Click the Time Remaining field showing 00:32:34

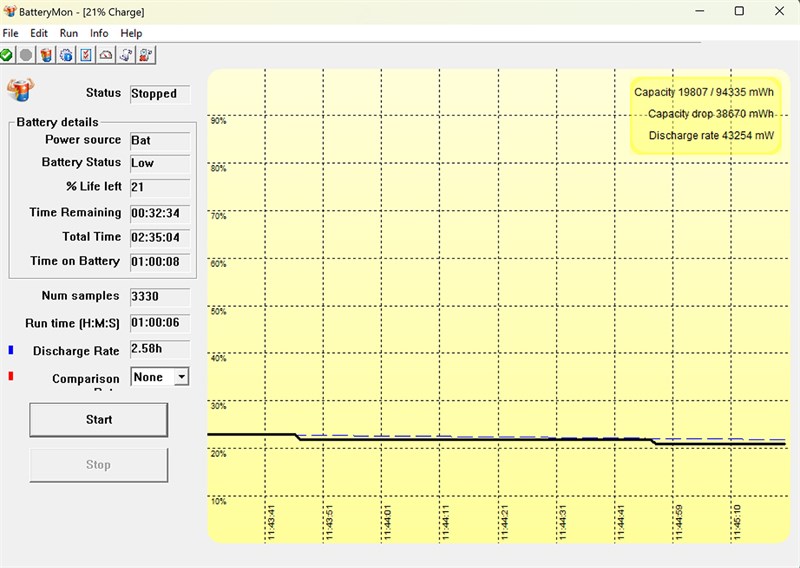click(160, 213)
